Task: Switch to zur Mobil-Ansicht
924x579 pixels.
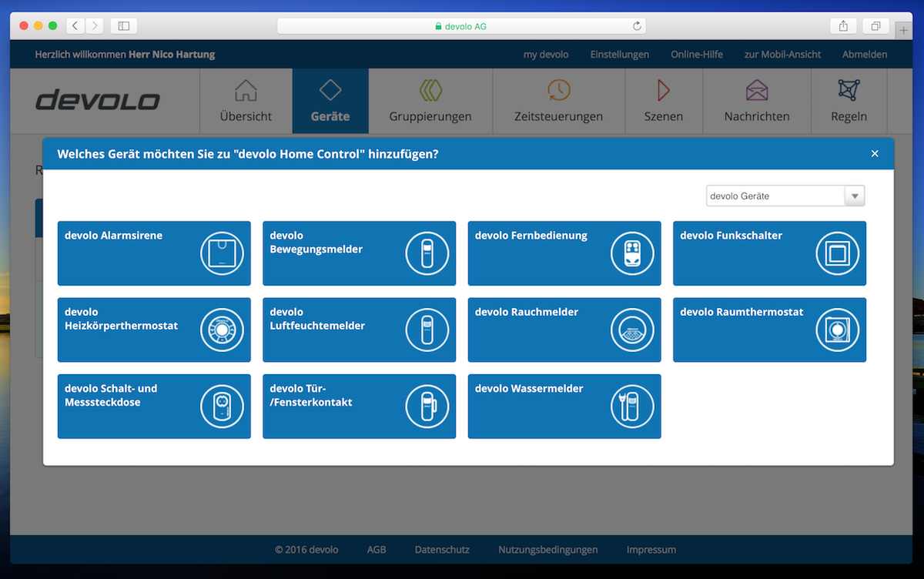Action: [782, 55]
